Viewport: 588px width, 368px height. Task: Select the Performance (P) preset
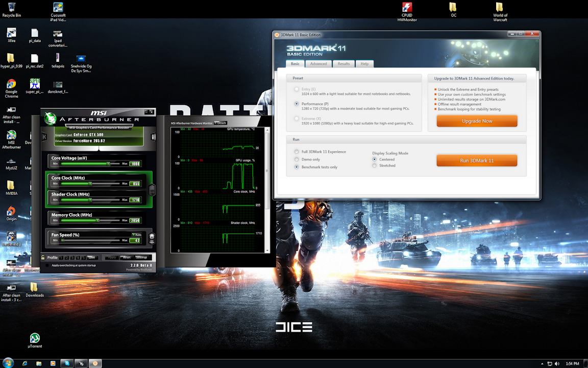[x=297, y=104]
